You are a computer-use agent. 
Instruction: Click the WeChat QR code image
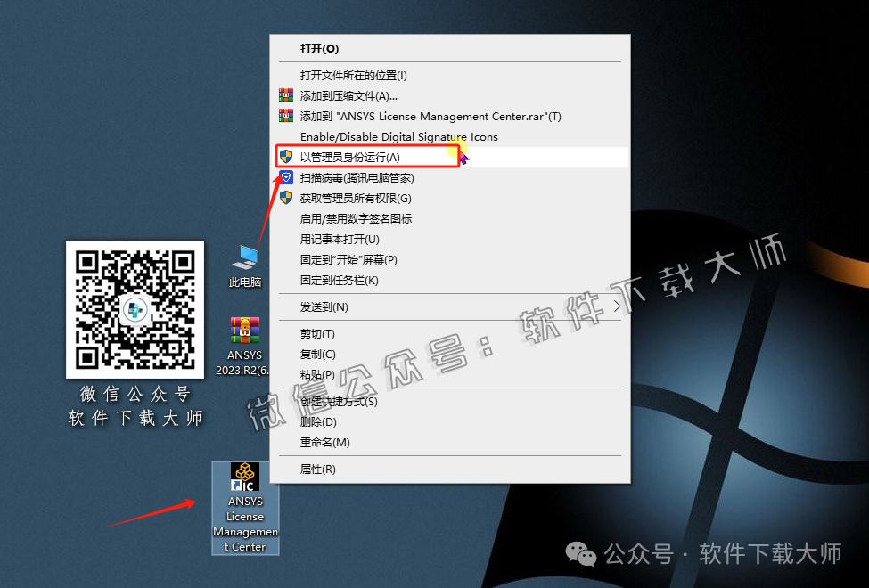click(135, 310)
